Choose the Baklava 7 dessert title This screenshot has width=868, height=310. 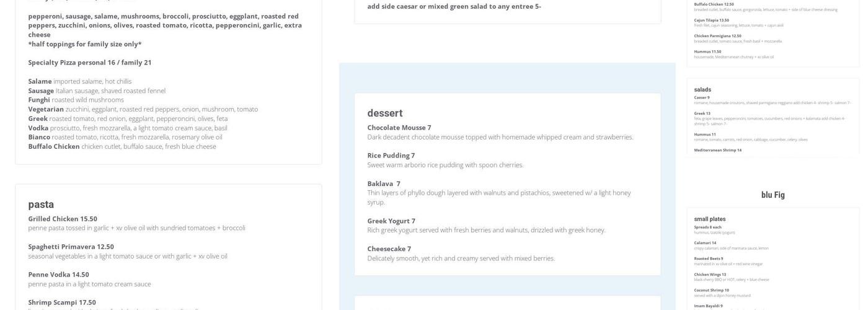383,184
